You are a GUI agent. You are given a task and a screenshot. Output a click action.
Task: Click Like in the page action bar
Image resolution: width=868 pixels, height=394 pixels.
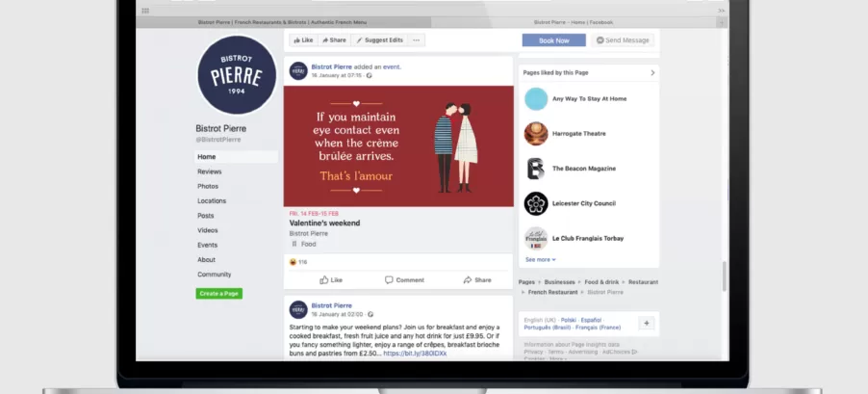pyautogui.click(x=303, y=39)
